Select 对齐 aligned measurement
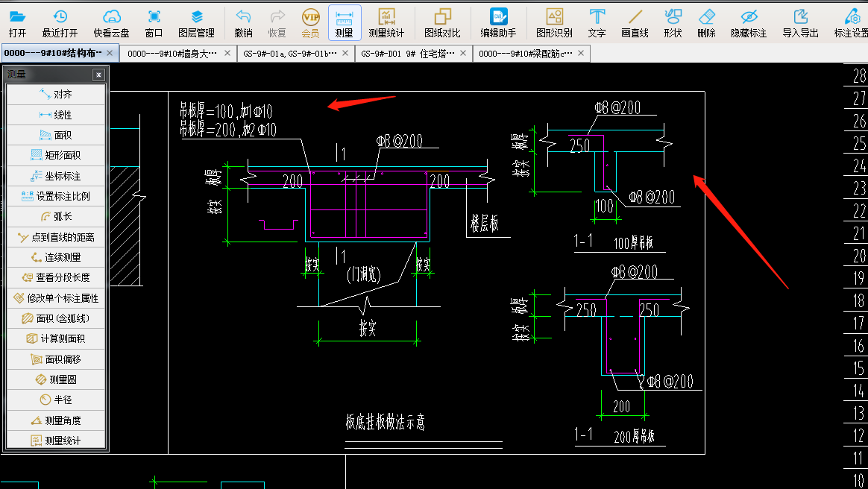The height and width of the screenshot is (489, 868). tap(55, 95)
